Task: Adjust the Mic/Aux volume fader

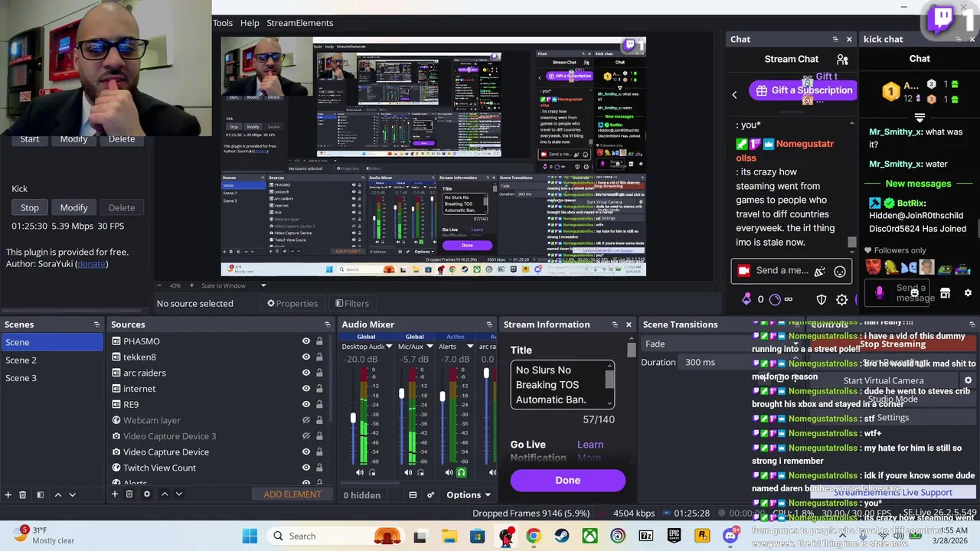Action: pos(401,393)
